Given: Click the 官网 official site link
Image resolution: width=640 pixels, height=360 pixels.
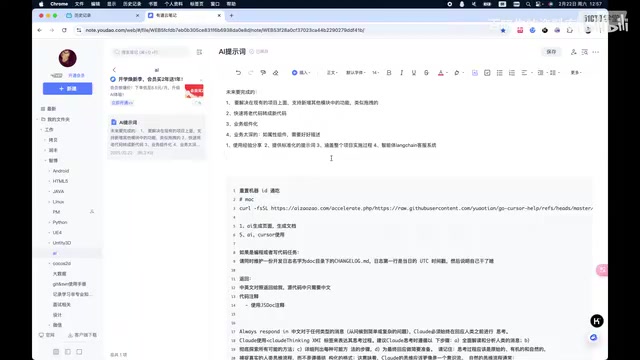Looking at the screenshot, I should [x=47, y=335].
